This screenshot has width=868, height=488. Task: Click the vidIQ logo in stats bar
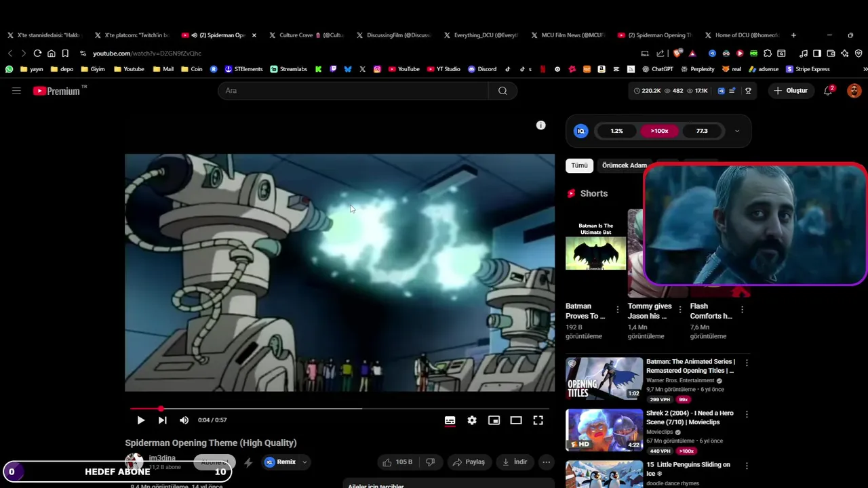(x=580, y=131)
